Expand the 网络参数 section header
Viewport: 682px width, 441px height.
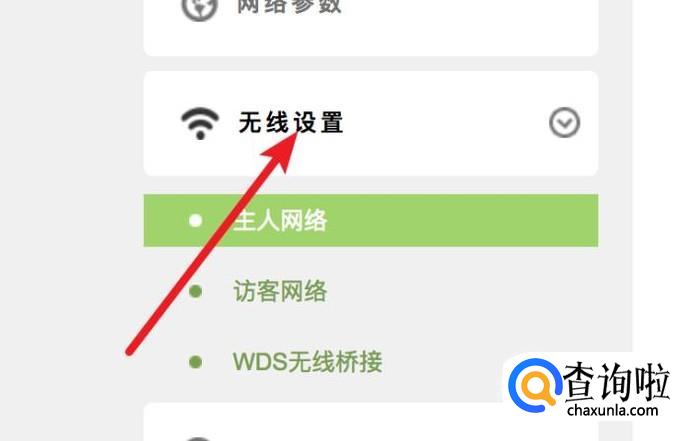[x=371, y=17]
